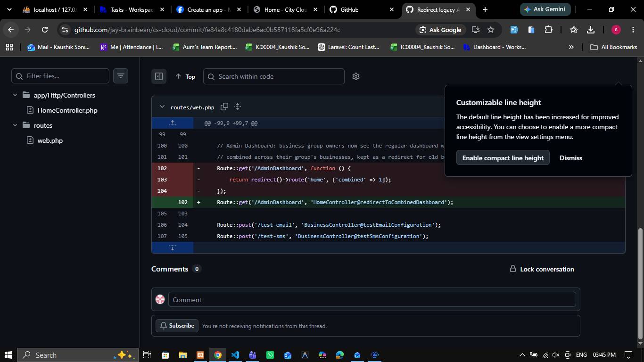
Task: Expand hidden lines above line 99
Action: pyautogui.click(x=173, y=123)
